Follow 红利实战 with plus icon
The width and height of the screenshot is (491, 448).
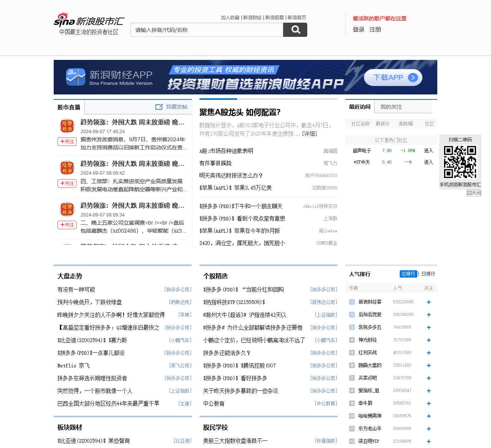click(x=429, y=353)
